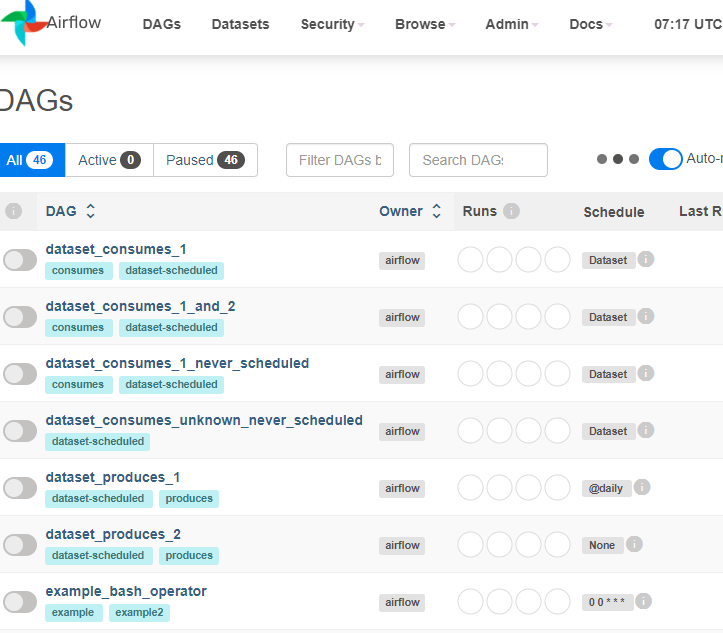Open the Browse dropdown menu

click(425, 24)
